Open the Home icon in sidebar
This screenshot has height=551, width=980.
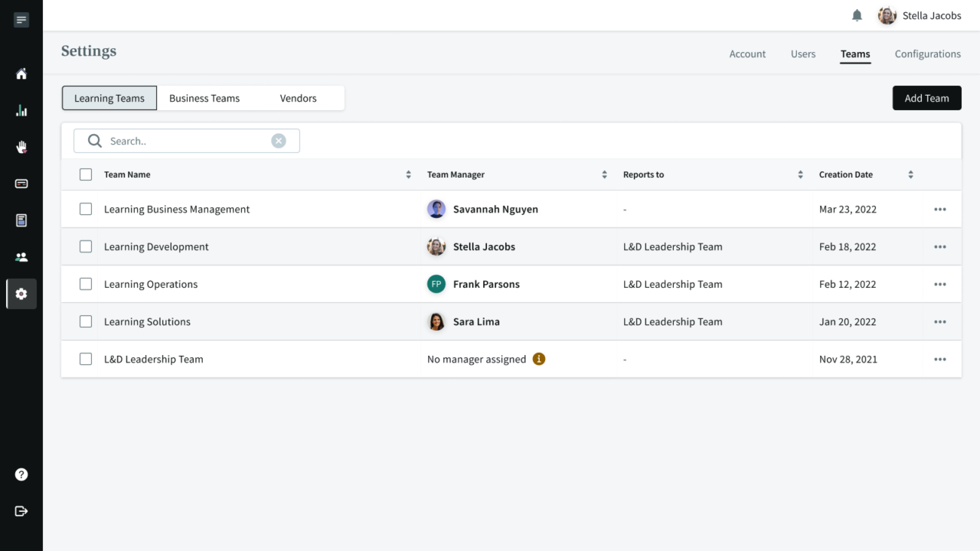tap(21, 73)
